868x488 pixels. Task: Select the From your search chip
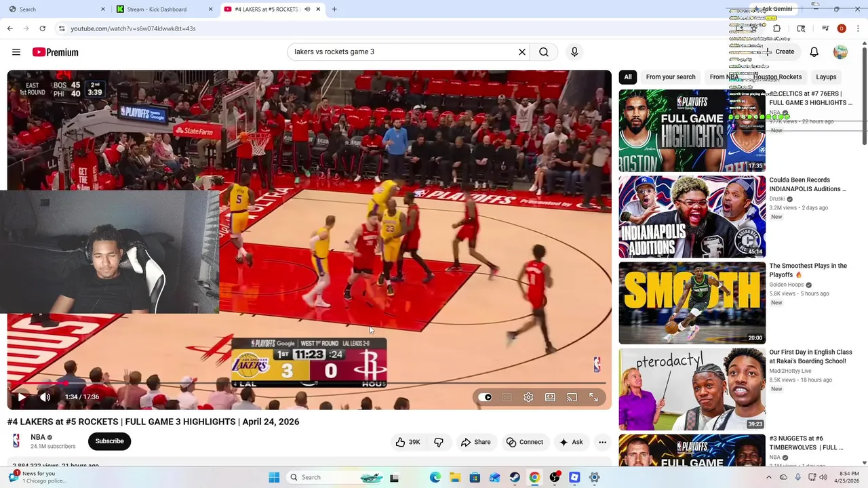671,77
